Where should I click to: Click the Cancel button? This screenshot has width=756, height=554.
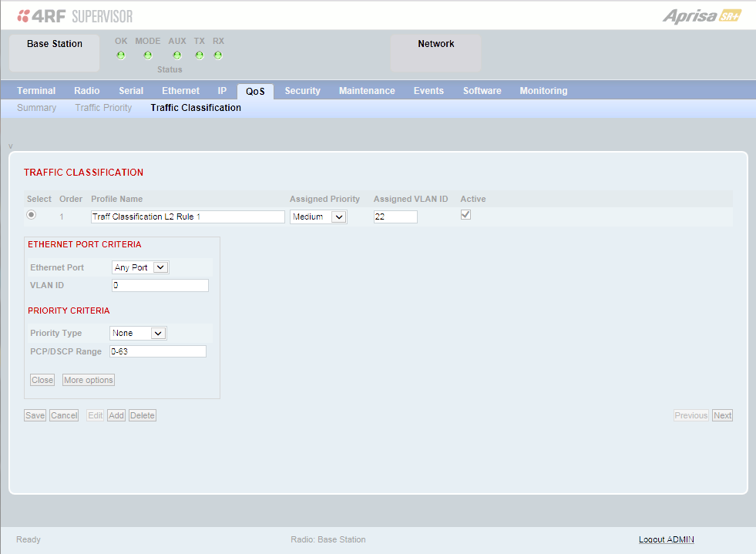click(64, 415)
